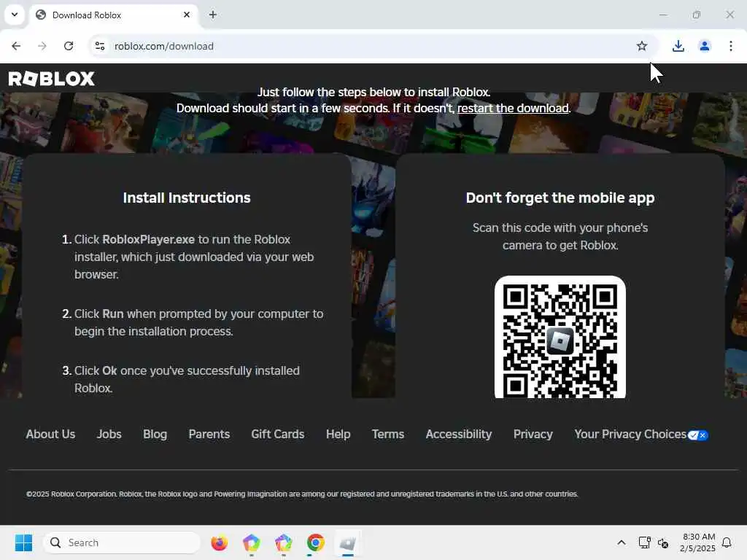This screenshot has width=747, height=560.
Task: Open the Privacy footer link
Action: 533,435
